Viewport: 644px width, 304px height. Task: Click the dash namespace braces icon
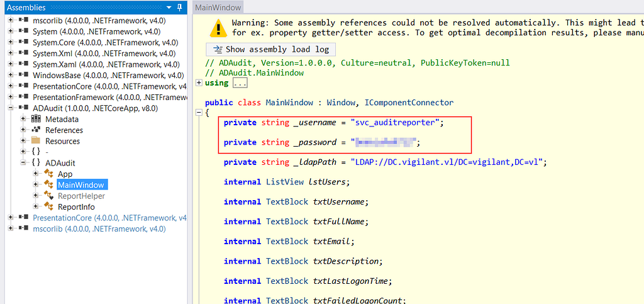pos(36,152)
